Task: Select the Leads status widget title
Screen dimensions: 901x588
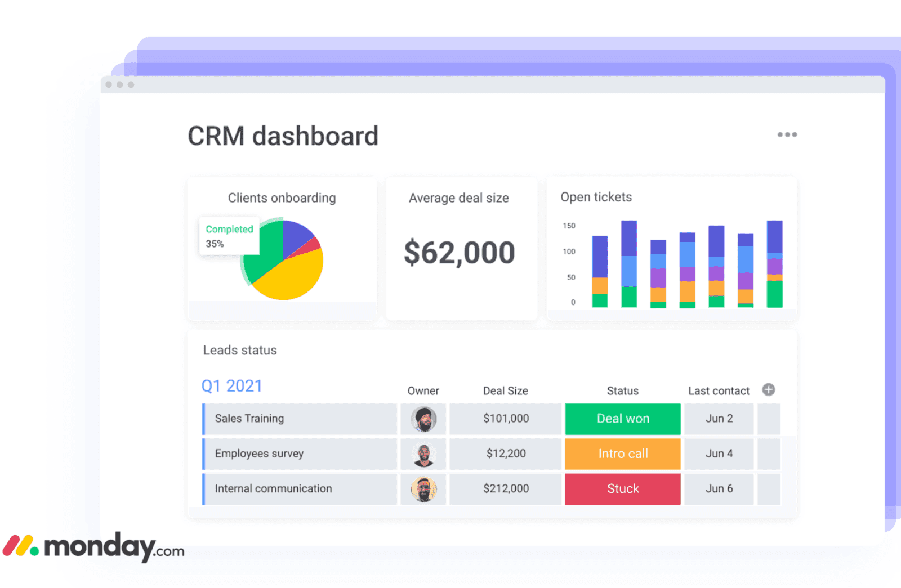Action: click(x=239, y=350)
